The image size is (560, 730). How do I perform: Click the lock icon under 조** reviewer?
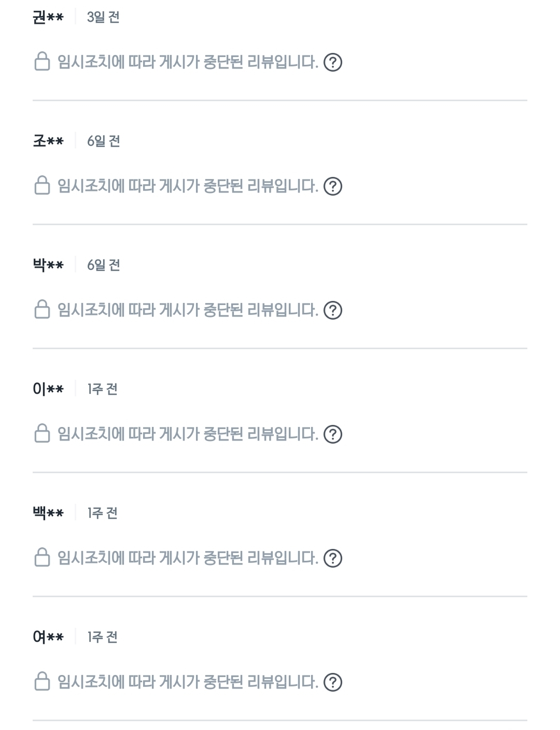point(42,185)
